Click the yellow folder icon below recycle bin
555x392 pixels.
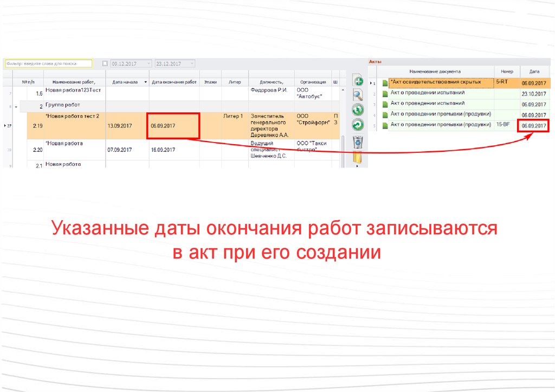pyautogui.click(x=358, y=157)
